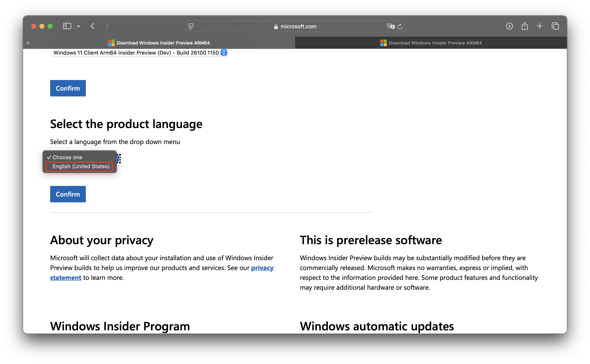Show the tab overview icon
This screenshot has width=590, height=364.
[555, 26]
